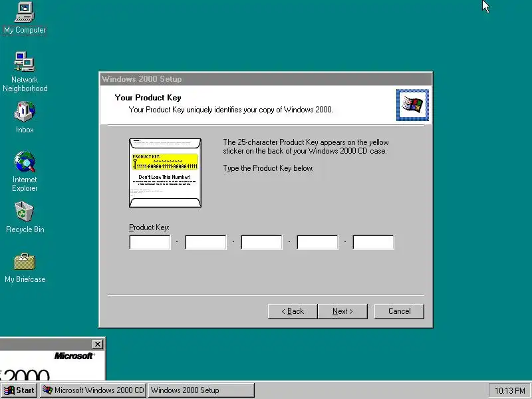Click the 'Your Product Key' heading
The height and width of the screenshot is (399, 532).
(148, 98)
